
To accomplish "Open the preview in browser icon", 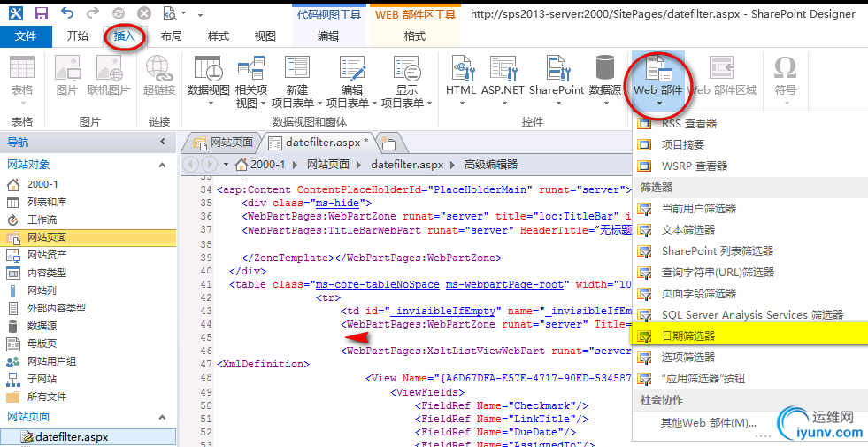I will pos(171,12).
